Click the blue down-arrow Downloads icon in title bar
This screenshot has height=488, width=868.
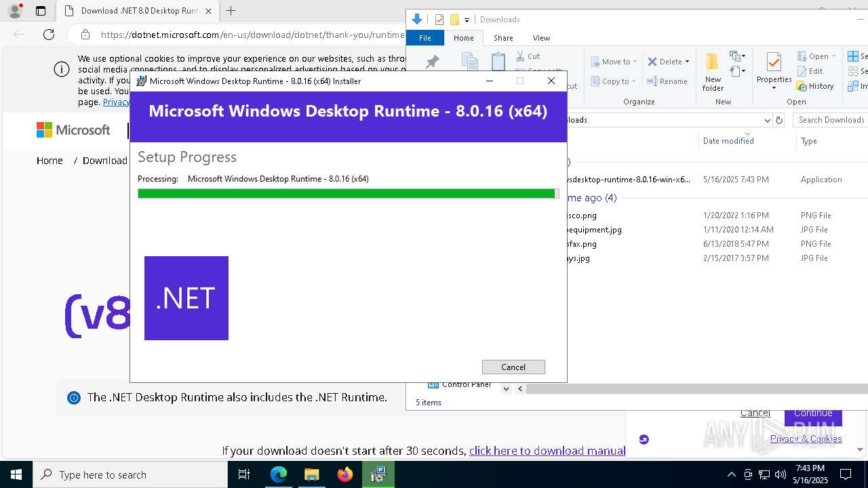coord(417,19)
